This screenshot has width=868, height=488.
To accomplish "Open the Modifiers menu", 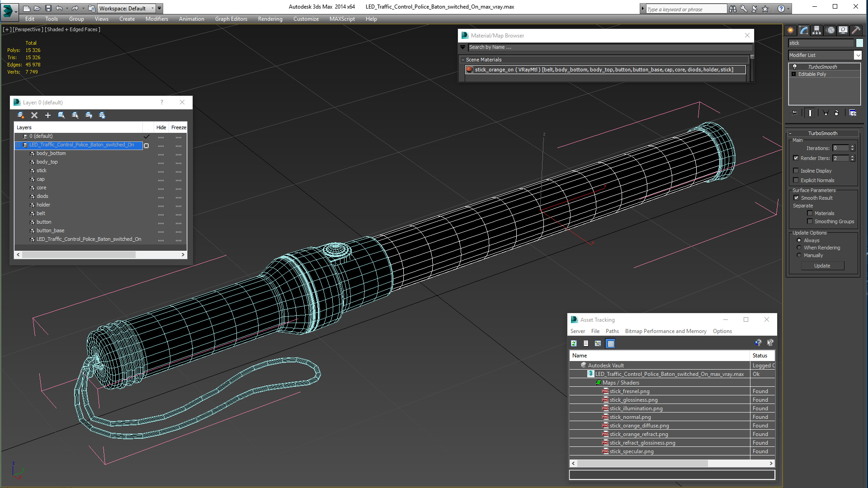I will click(x=156, y=19).
